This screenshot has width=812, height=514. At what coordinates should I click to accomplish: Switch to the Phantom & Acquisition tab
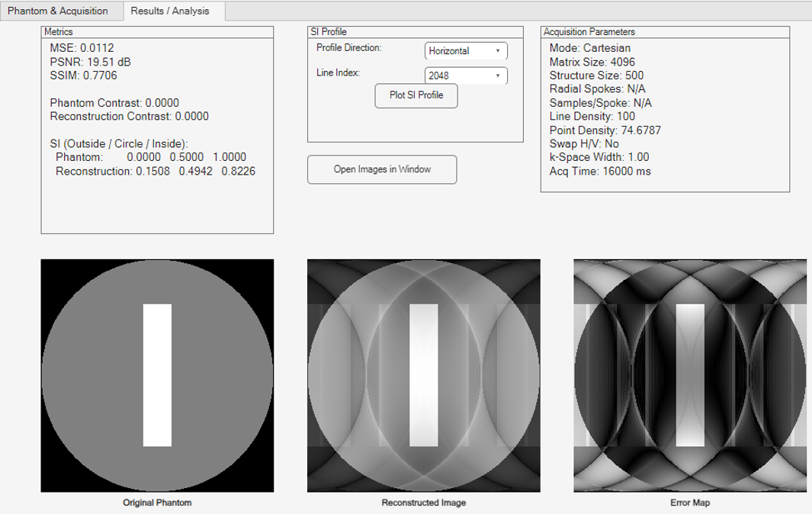[58, 11]
